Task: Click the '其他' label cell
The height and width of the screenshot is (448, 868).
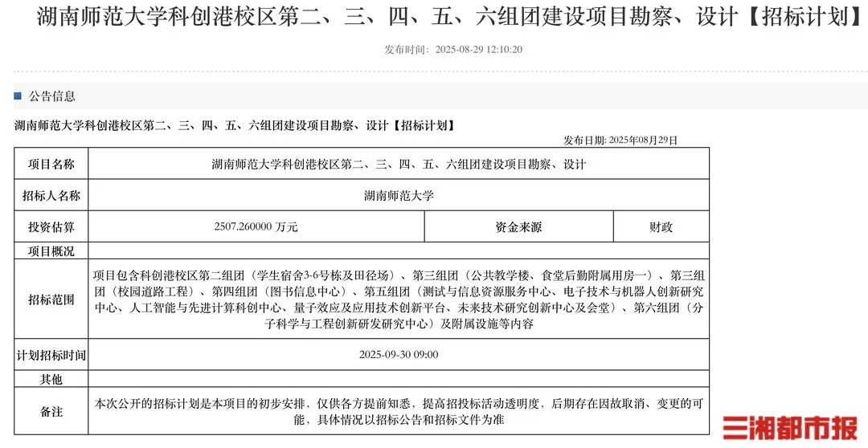Action: pyautogui.click(x=51, y=380)
